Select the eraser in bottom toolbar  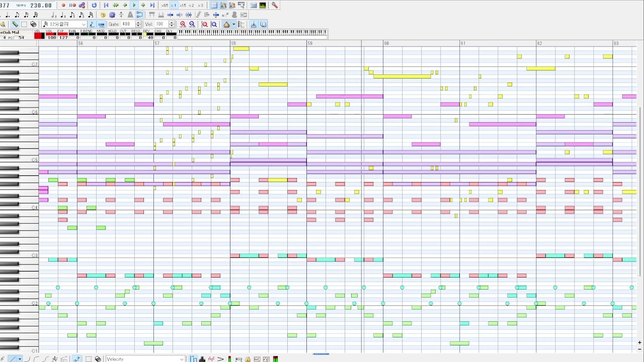(98, 359)
